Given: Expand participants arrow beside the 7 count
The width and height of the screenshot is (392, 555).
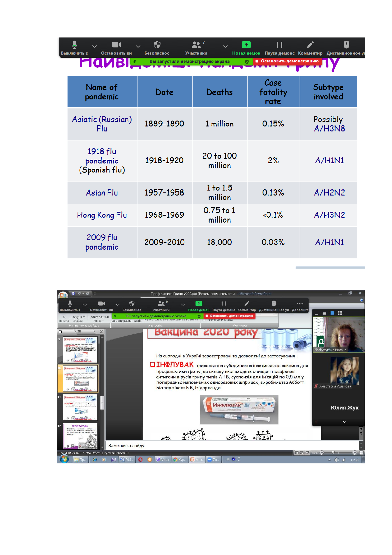Looking at the screenshot, I should pyautogui.click(x=225, y=46).
